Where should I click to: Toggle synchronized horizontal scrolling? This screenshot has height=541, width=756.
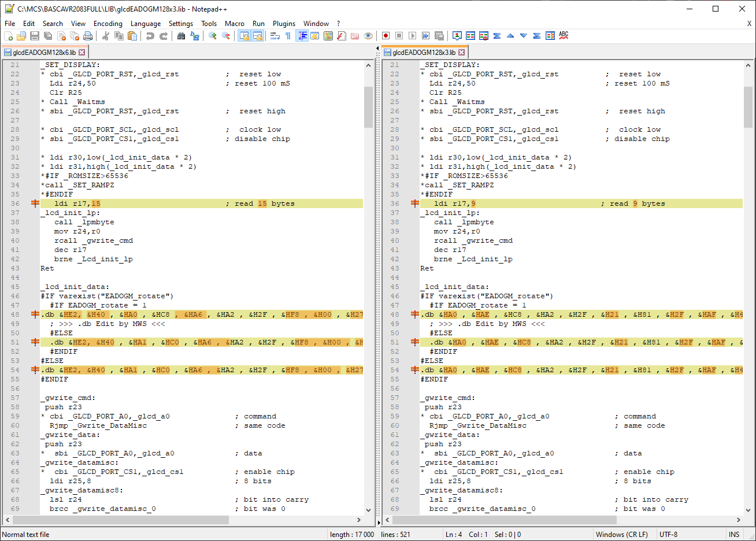257,36
